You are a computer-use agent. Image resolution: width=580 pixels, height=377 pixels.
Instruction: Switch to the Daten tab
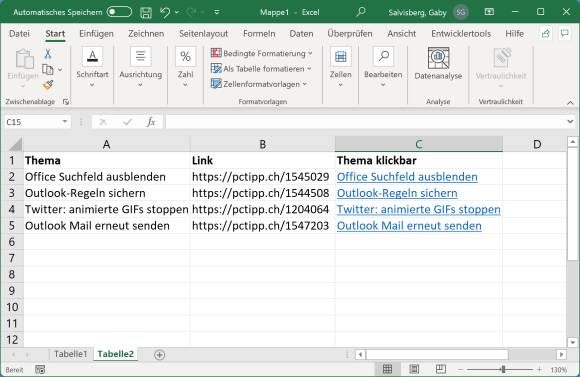(301, 34)
